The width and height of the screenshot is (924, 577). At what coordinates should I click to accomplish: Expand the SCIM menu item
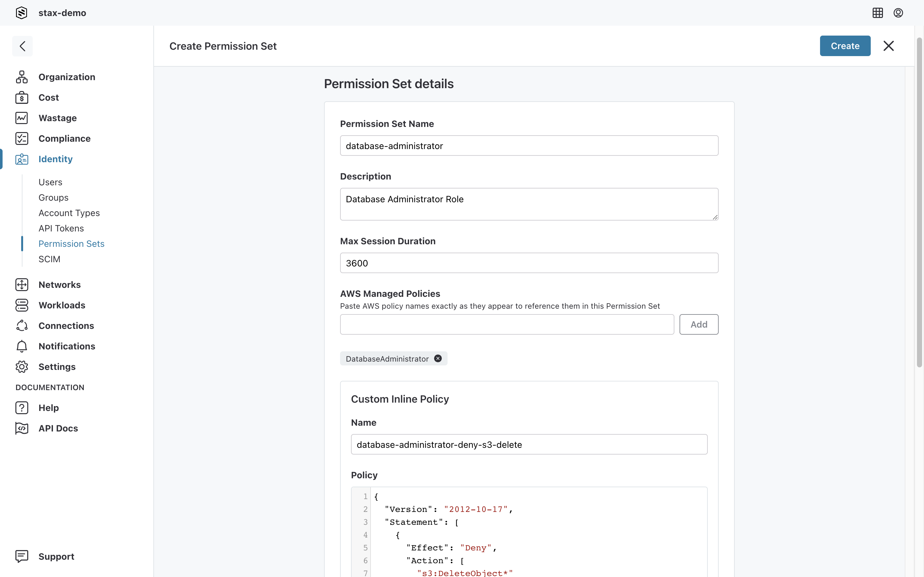48,259
